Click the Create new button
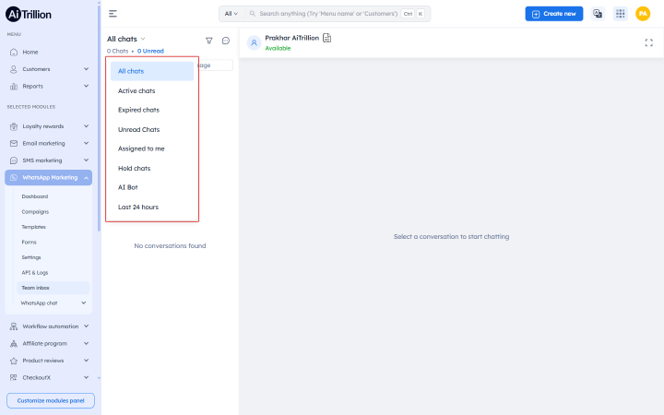This screenshot has width=664, height=415. pos(554,14)
